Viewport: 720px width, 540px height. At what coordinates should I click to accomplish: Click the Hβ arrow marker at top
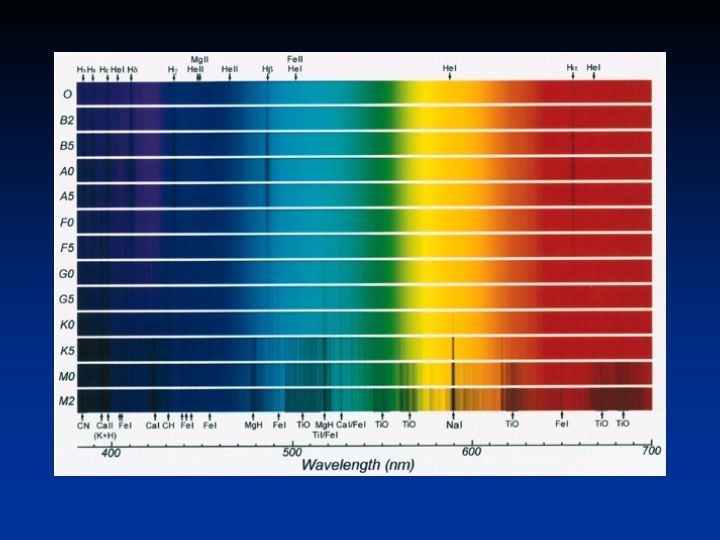point(267,75)
